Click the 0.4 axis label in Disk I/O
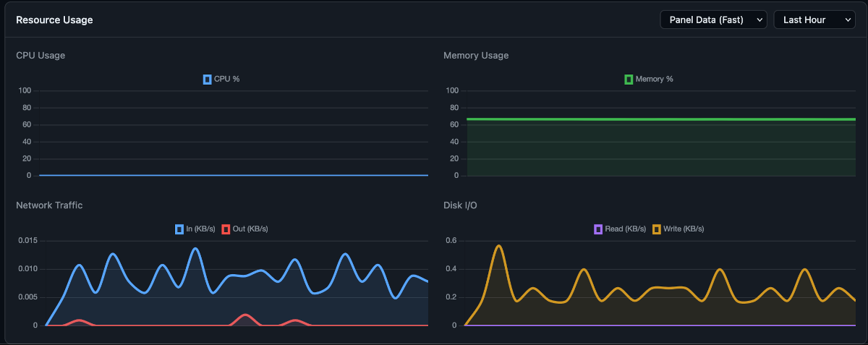 pos(451,269)
